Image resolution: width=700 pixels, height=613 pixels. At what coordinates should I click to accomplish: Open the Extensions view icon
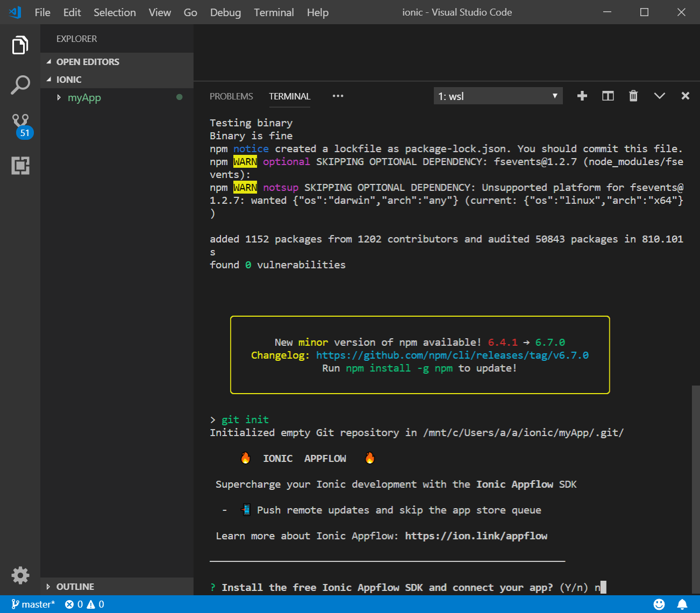20,166
